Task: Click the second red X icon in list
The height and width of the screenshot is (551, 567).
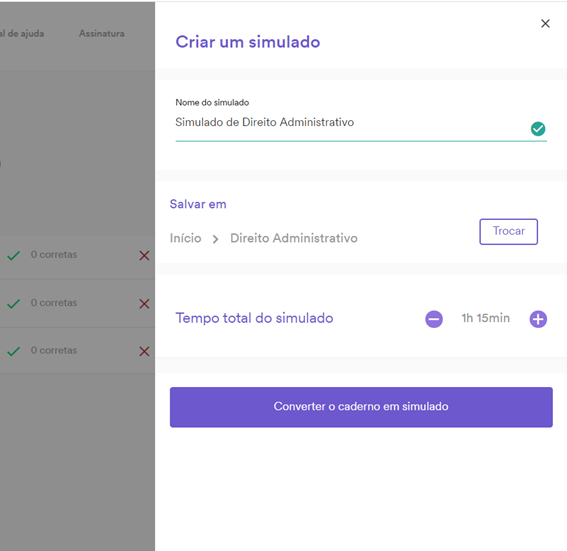Action: point(144,304)
